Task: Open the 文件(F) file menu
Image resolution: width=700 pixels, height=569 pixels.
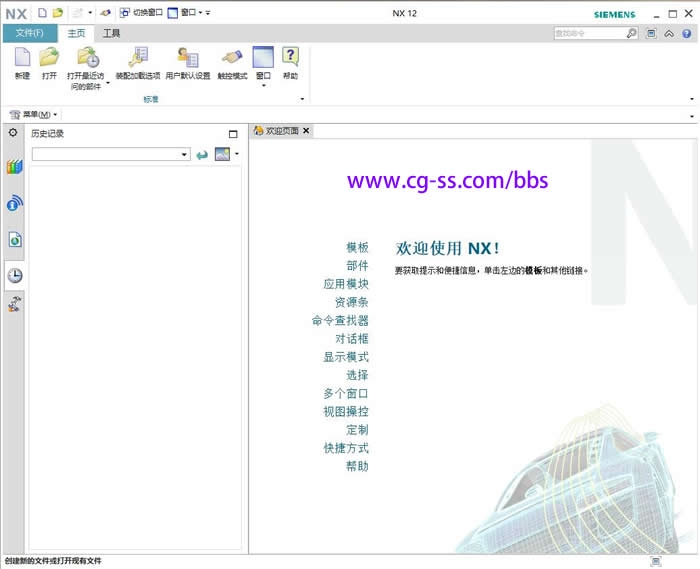Action: click(x=30, y=33)
